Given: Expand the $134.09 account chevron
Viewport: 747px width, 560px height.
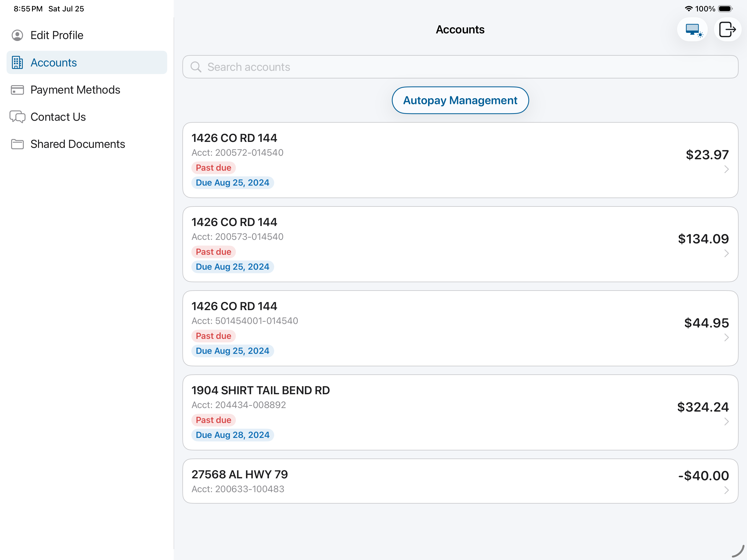Looking at the screenshot, I should coord(726,253).
